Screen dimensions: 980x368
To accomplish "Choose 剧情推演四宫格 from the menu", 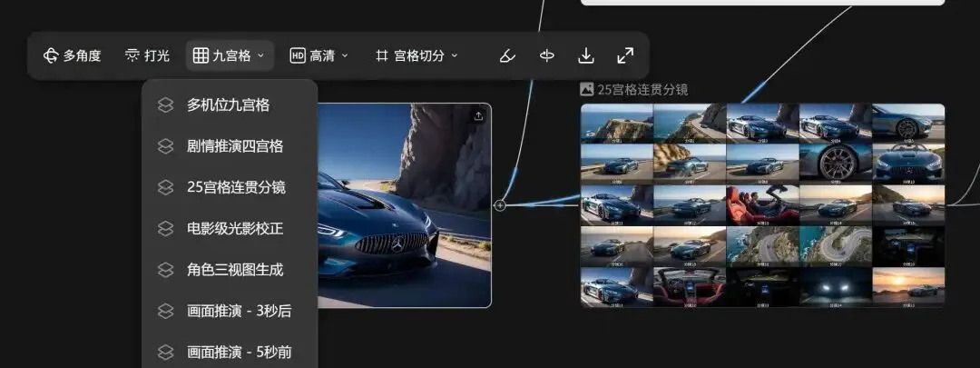I will pyautogui.click(x=230, y=146).
